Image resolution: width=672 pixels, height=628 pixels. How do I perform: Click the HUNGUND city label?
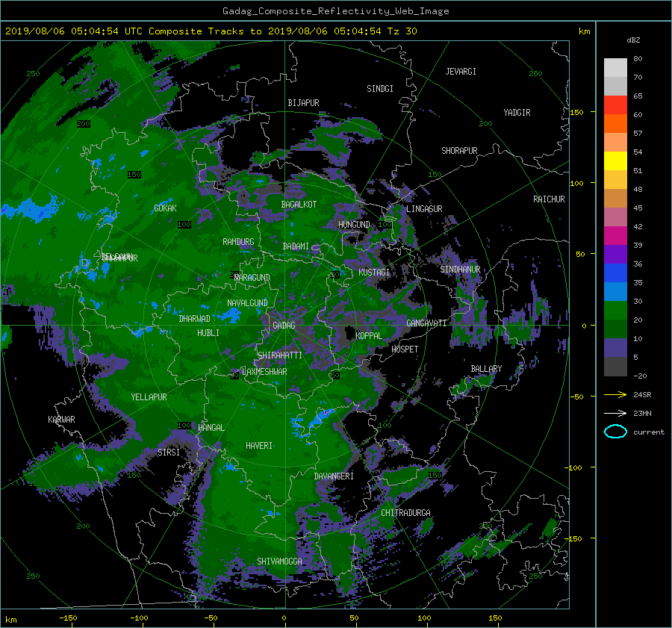(x=354, y=225)
